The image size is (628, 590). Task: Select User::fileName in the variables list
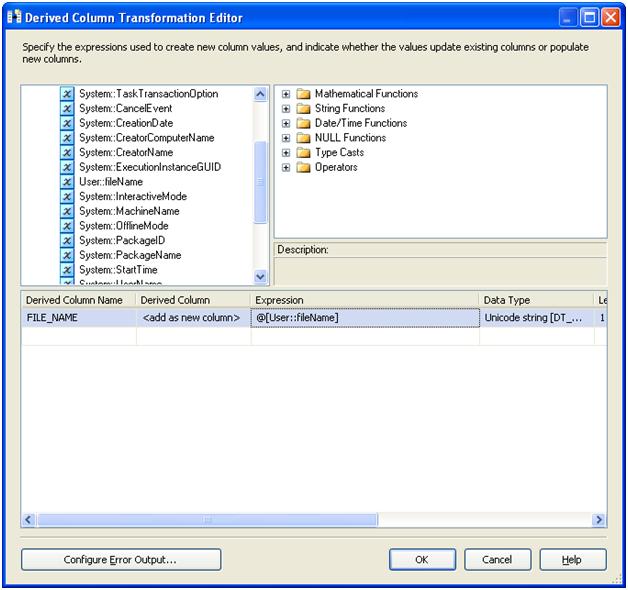[x=111, y=182]
